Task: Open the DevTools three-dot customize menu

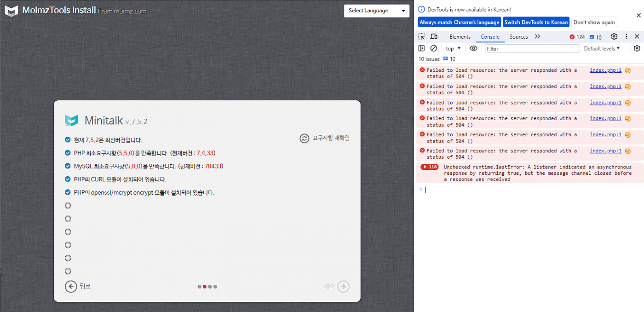Action: [x=626, y=37]
